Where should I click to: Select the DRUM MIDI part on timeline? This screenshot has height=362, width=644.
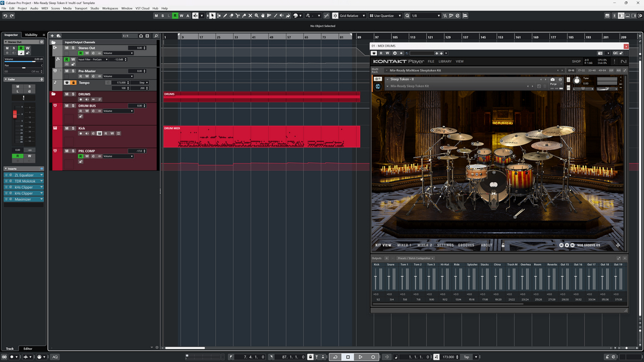pyautogui.click(x=262, y=137)
